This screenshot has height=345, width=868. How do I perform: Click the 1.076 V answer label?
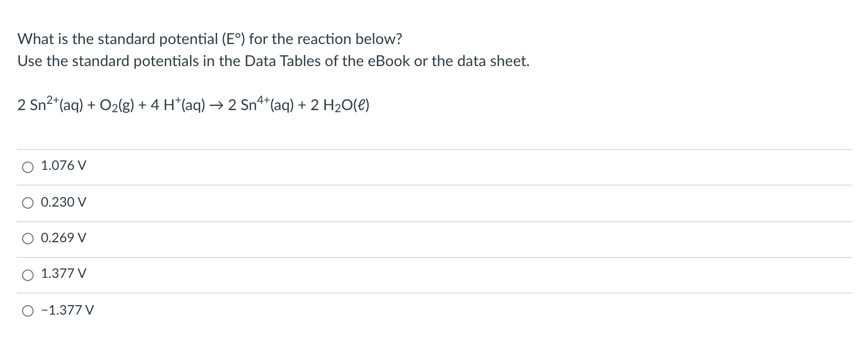pos(62,166)
